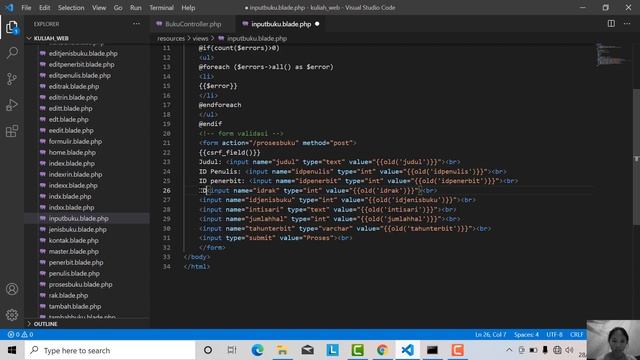This screenshot has height=360, width=640.
Task: Open the Accounts menu icon
Action: (x=12, y=289)
